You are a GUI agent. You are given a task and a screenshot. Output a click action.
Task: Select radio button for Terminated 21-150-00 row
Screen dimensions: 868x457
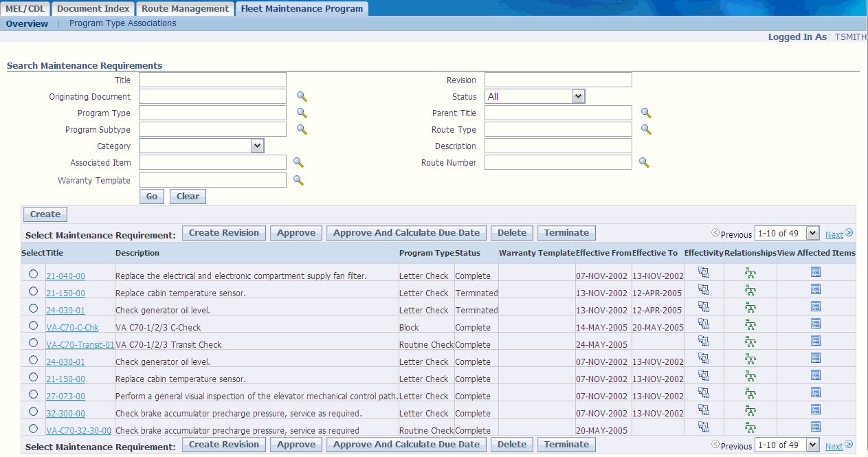coord(33,291)
